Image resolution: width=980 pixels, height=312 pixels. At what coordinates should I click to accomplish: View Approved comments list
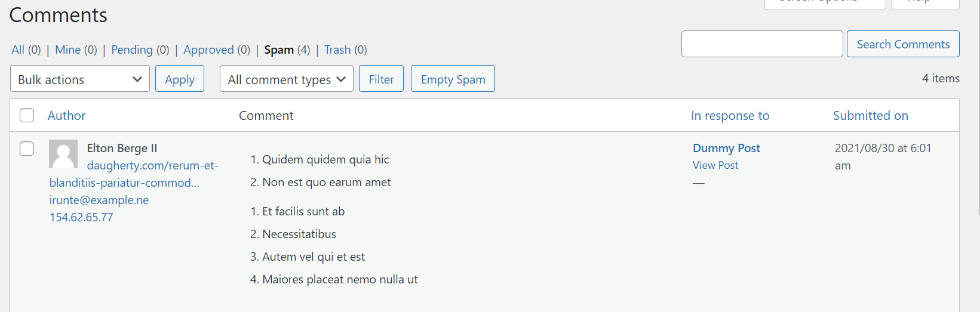(208, 50)
